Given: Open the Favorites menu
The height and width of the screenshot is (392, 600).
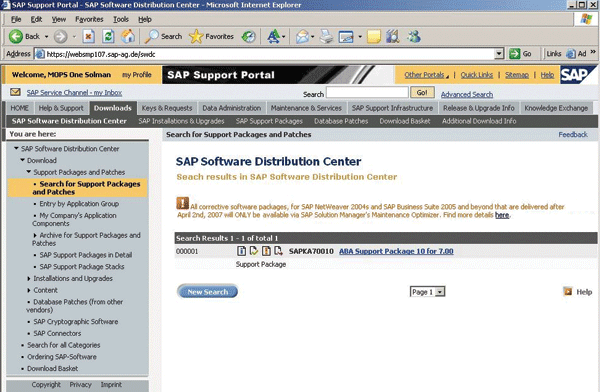Looking at the screenshot, I should (x=89, y=19).
